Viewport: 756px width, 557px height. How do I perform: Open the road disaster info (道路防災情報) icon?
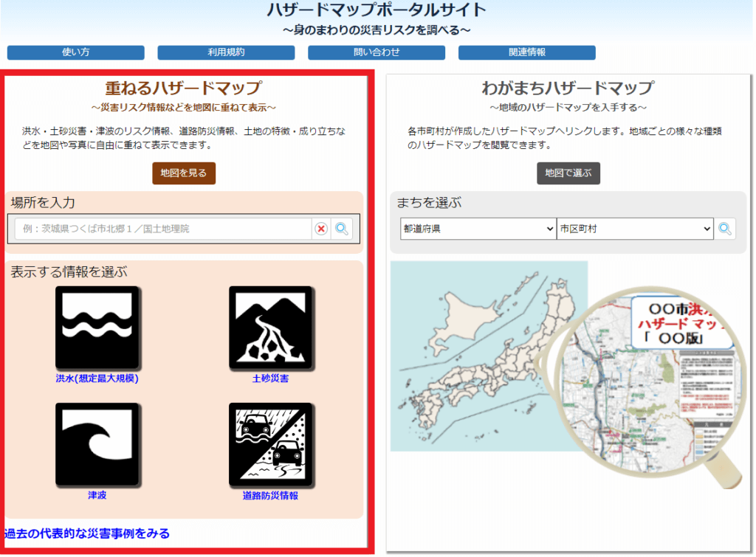pos(270,444)
